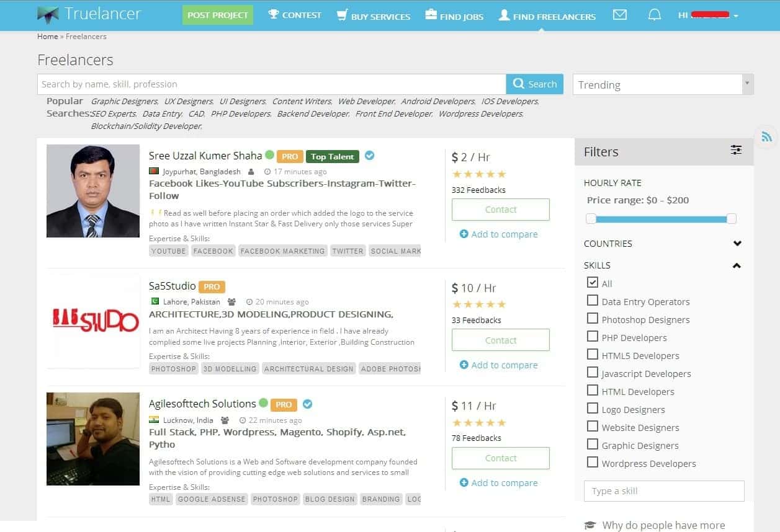Check Data Entry Operators skill
The width and height of the screenshot is (780, 532).
[x=592, y=301]
